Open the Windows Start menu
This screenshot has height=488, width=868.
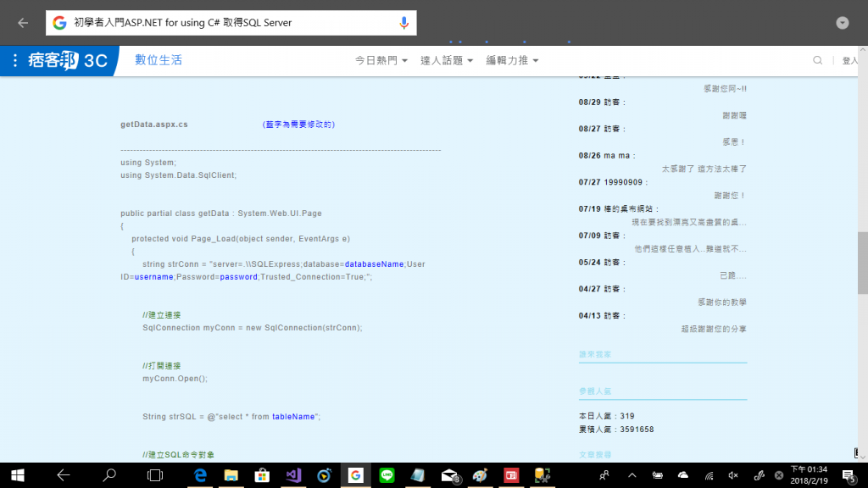click(18, 475)
